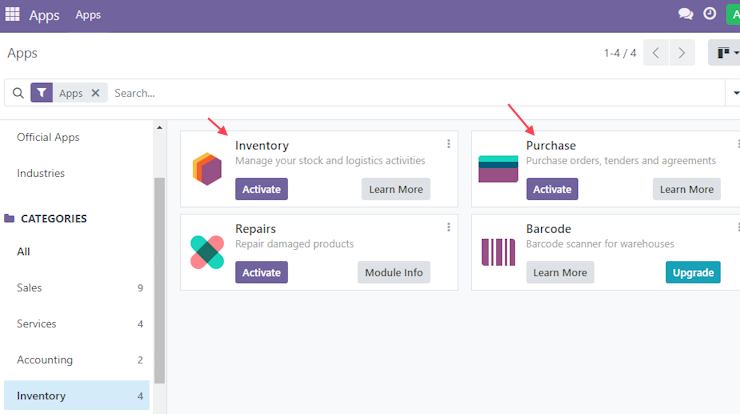
Task: Open the Inventory card's three-dot menu
Action: [448, 144]
